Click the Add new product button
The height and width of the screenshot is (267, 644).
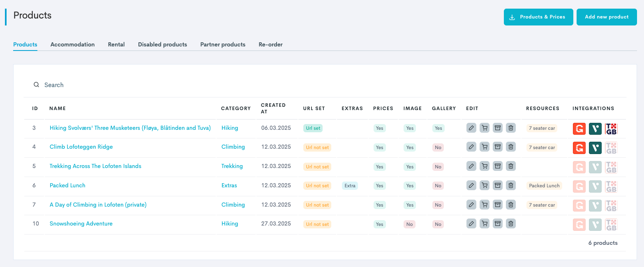point(607,17)
